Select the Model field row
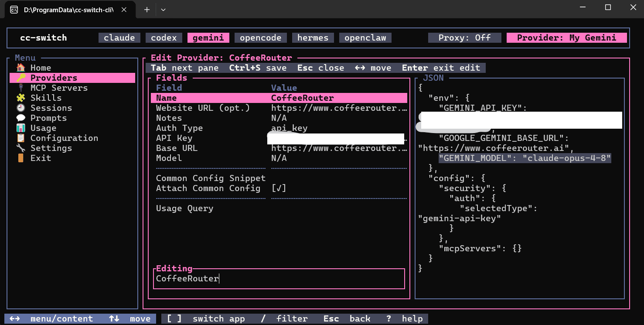 coord(279,158)
